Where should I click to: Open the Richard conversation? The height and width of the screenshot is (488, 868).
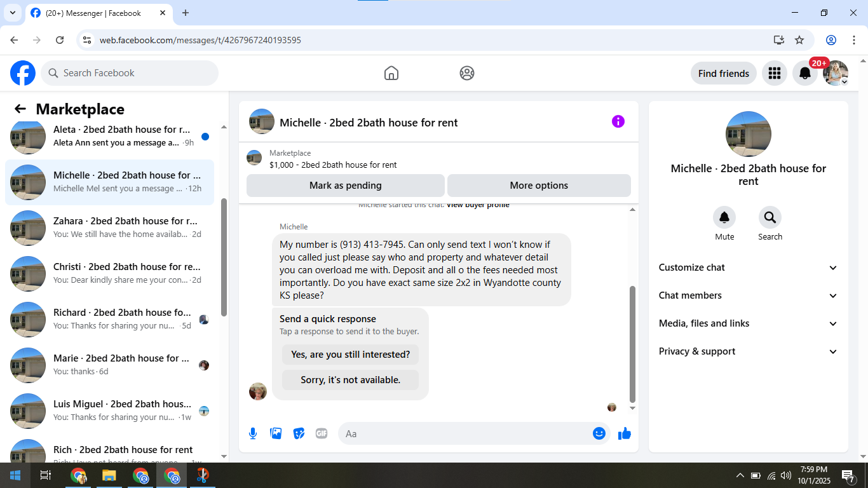point(110,320)
